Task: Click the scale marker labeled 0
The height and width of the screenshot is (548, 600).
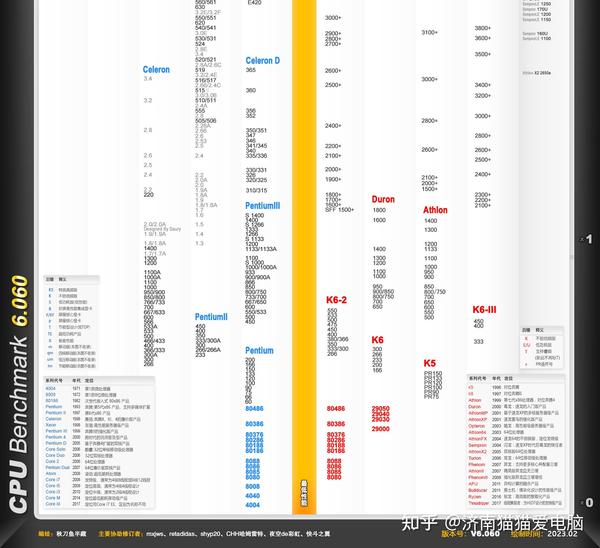Action: tap(589, 502)
